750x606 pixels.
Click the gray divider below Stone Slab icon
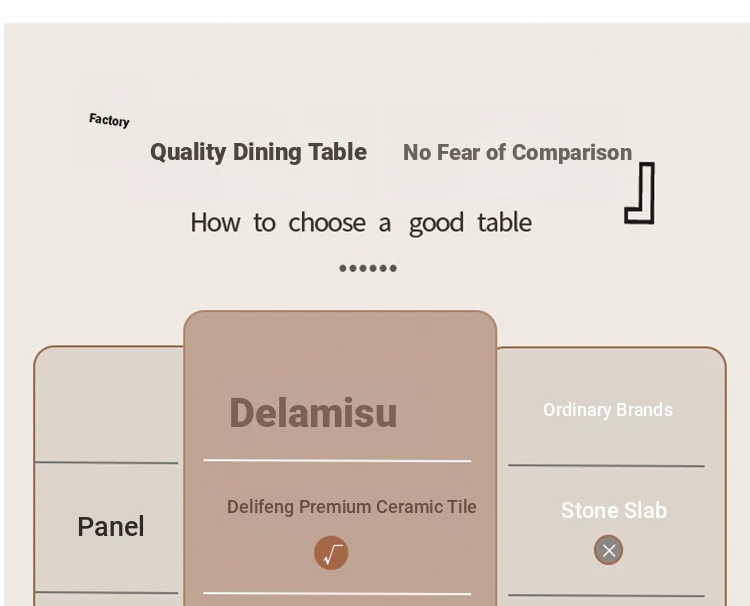pos(606,595)
